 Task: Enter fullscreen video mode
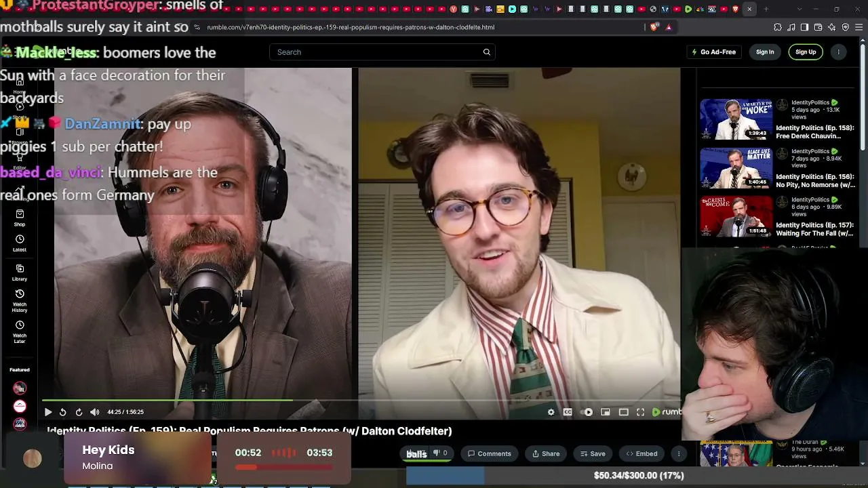pyautogui.click(x=640, y=412)
